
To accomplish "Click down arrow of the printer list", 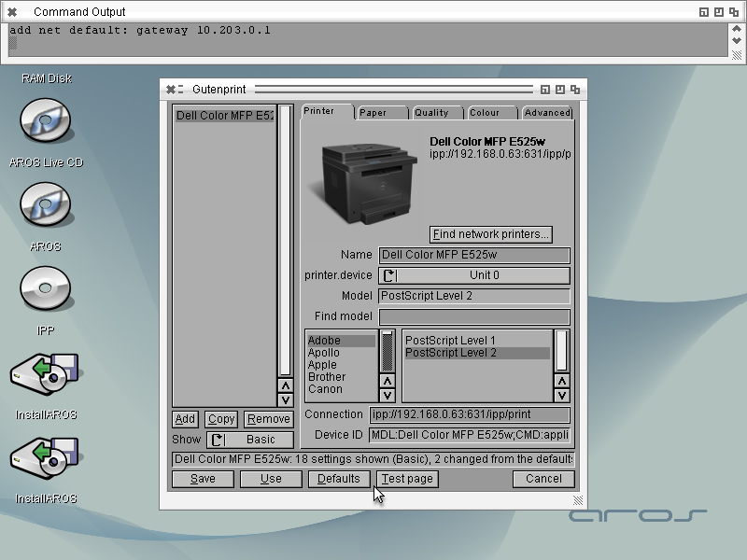I will click(x=286, y=400).
